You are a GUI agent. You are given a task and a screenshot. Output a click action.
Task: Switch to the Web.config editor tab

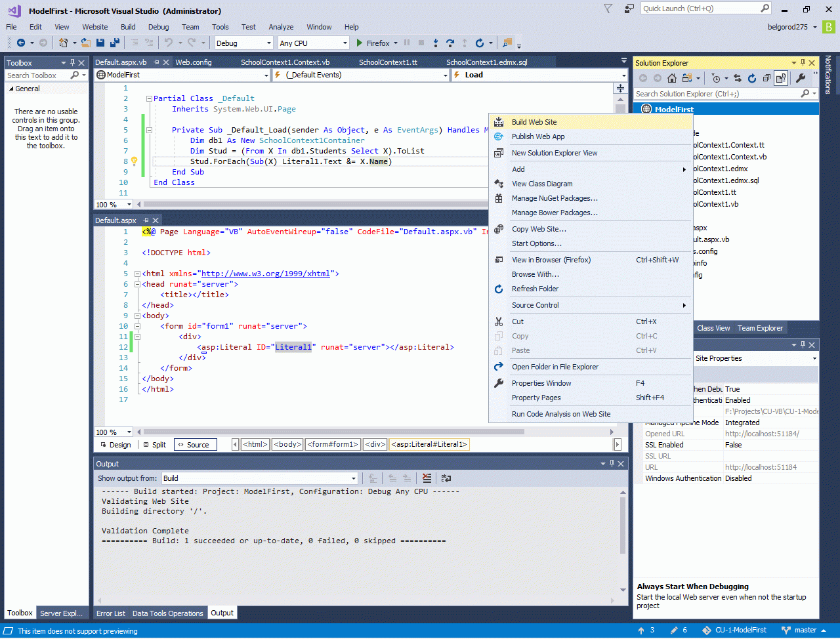coord(193,62)
